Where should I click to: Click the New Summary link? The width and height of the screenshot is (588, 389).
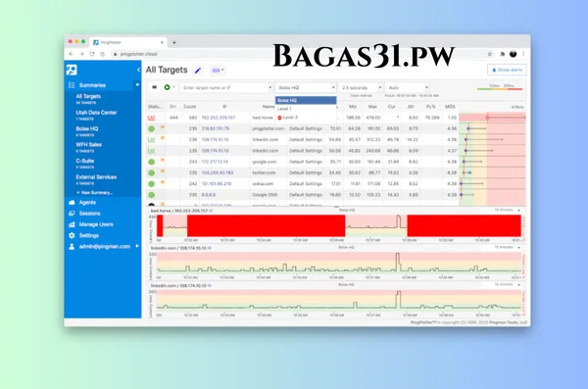tap(94, 192)
